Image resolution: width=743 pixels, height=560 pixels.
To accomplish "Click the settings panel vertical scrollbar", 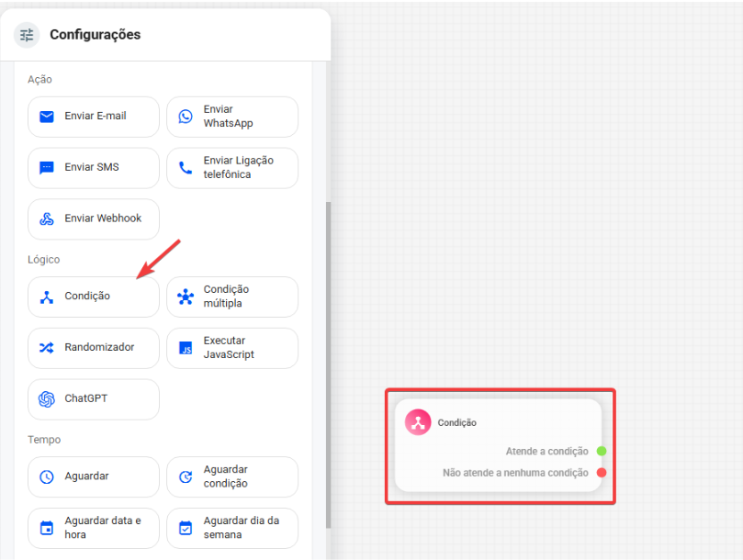I will (x=329, y=364).
